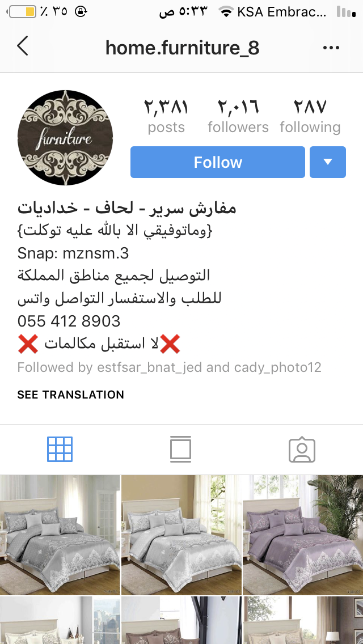Open the furniture profile picture
Viewport: 363px width, 644px height.
[x=65, y=138]
